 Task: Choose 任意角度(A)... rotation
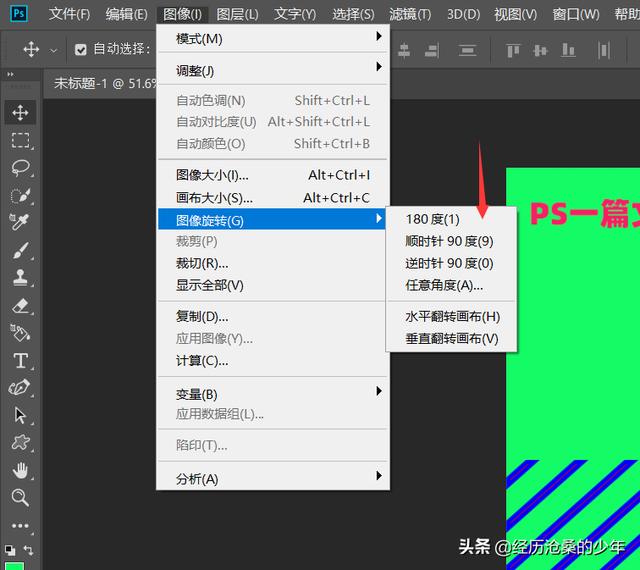tap(451, 285)
